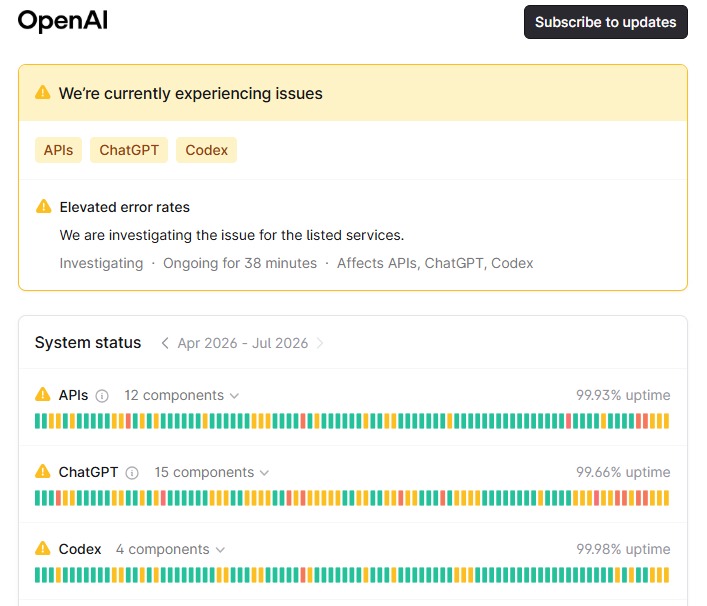This screenshot has height=606, width=707.
Task: Go to previous date range with left chevron
Action: pos(165,343)
